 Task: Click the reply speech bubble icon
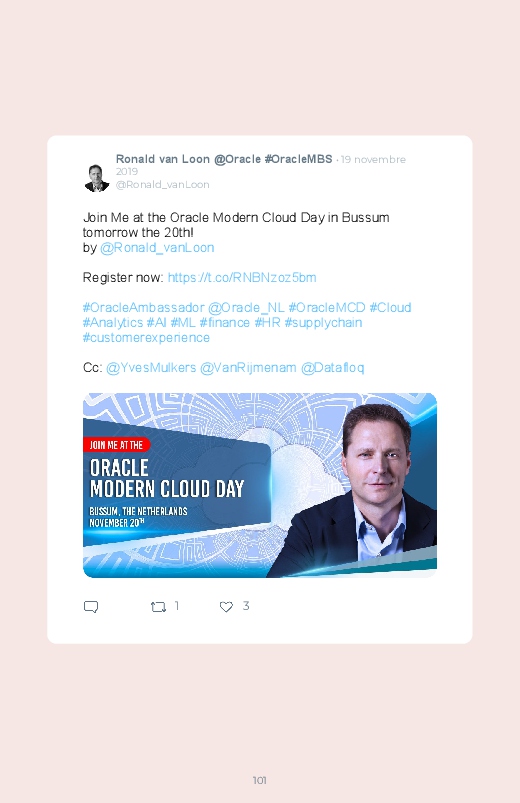pos(91,607)
